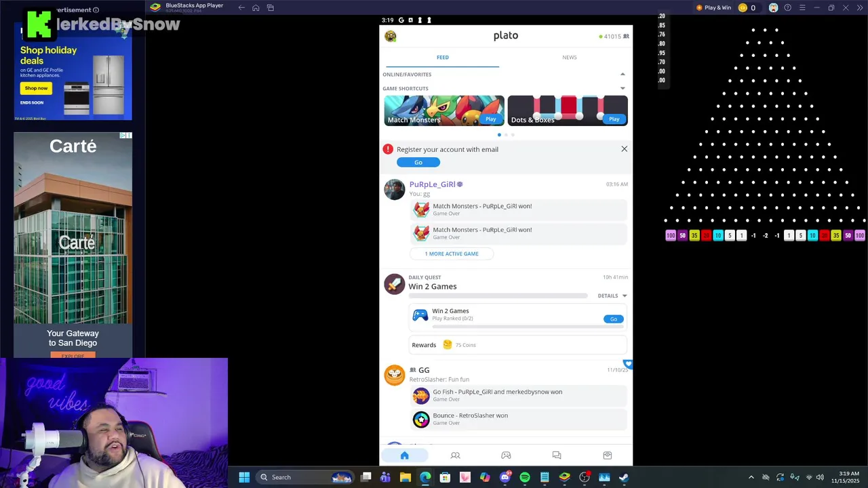Viewport: 868px width, 488px height.
Task: Select the second game shortcuts carousel dot
Action: click(x=506, y=135)
